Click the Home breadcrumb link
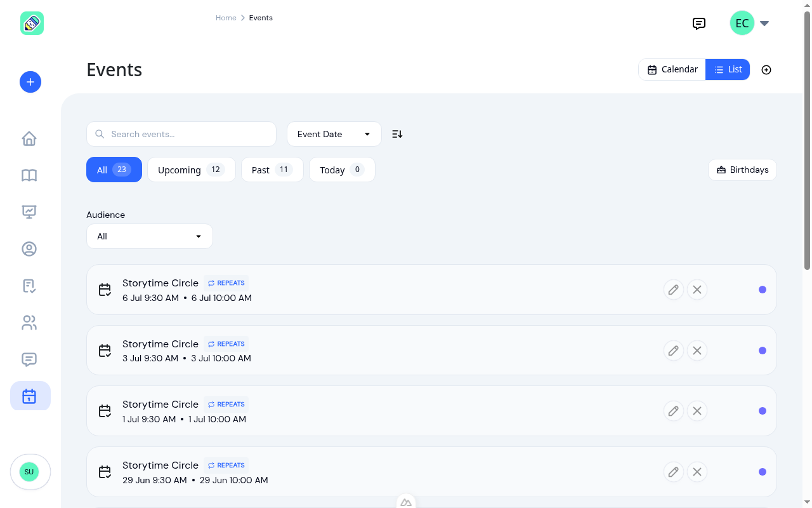This screenshot has height=508, width=812. point(226,18)
